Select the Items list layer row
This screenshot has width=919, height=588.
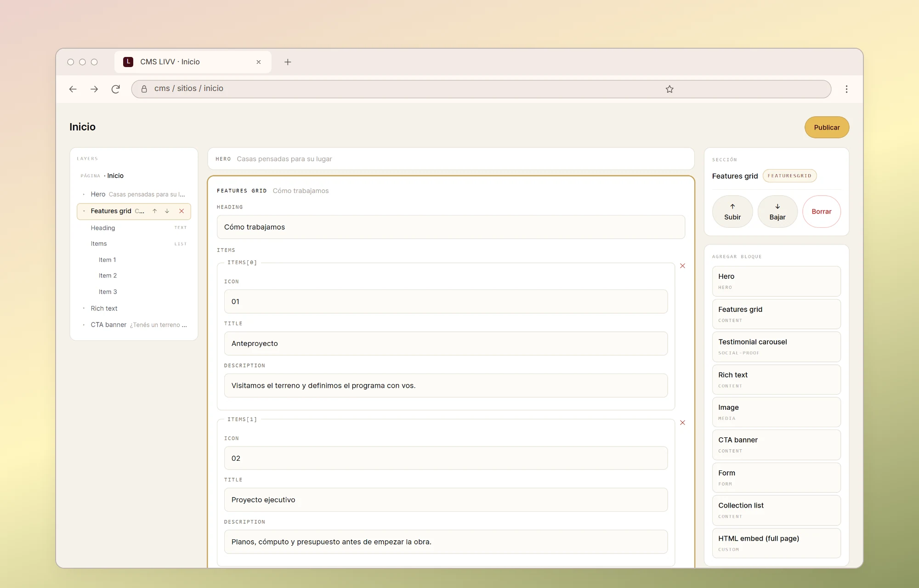coord(134,244)
